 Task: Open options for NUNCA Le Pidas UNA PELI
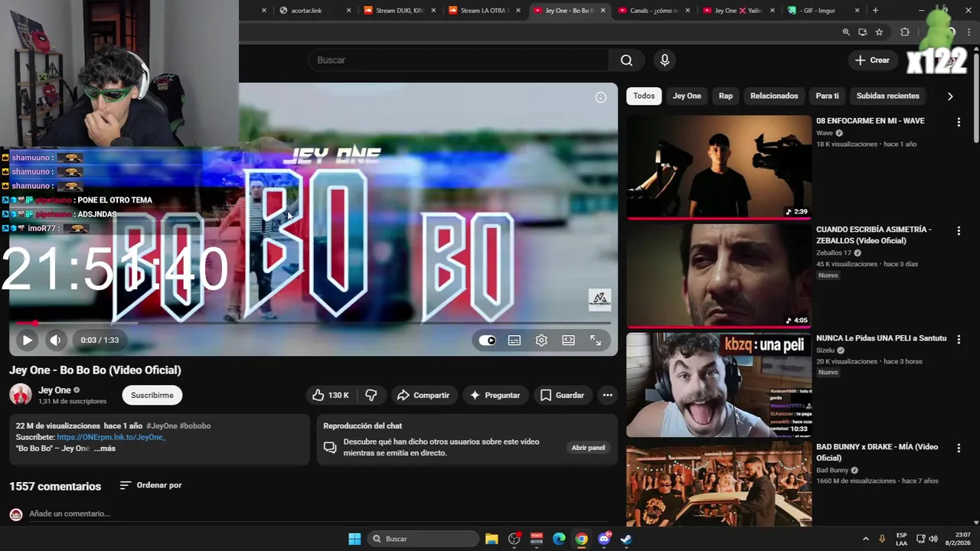959,340
